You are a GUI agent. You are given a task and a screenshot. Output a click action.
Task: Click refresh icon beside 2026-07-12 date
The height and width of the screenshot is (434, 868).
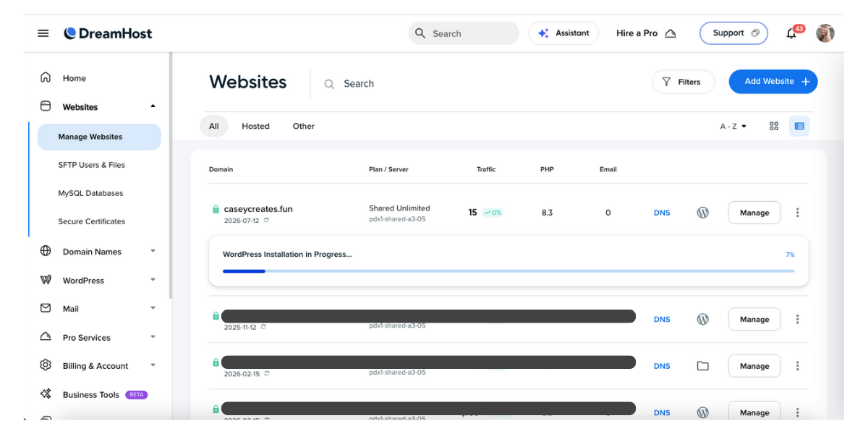pyautogui.click(x=267, y=221)
